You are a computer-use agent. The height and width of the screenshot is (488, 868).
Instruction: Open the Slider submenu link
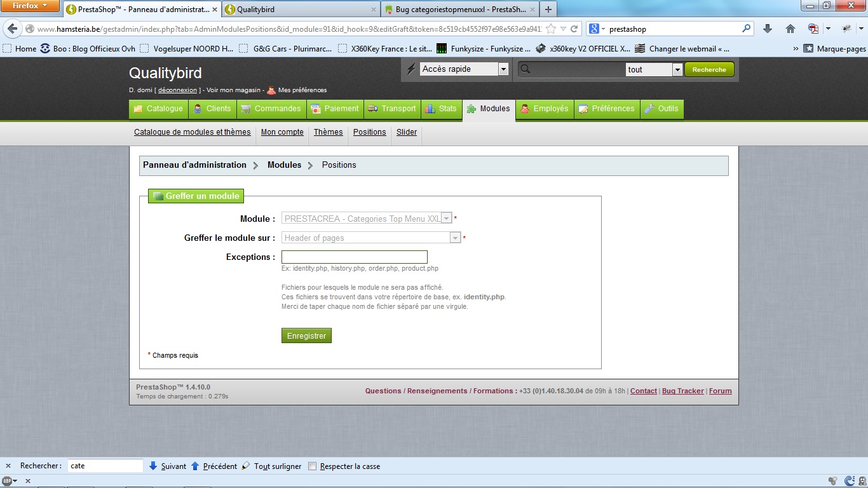[x=407, y=132]
